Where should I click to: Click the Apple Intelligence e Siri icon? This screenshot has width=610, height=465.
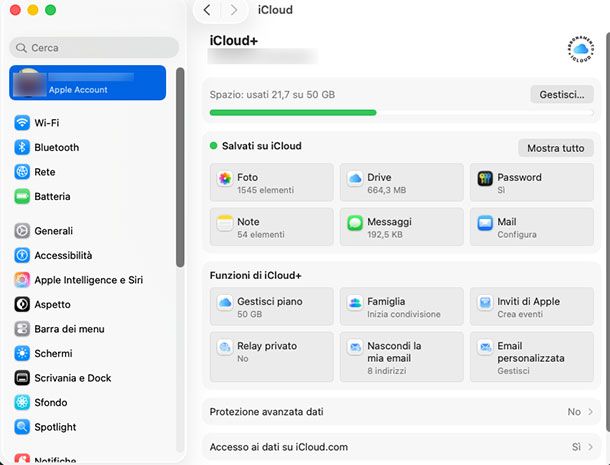(22, 280)
